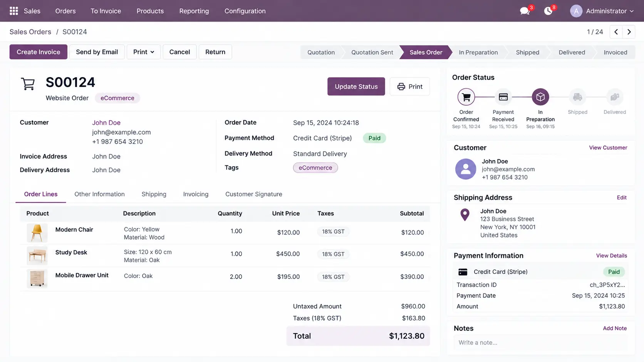Switch to the Invoicing tab
This screenshot has width=644, height=362.
[x=196, y=194]
